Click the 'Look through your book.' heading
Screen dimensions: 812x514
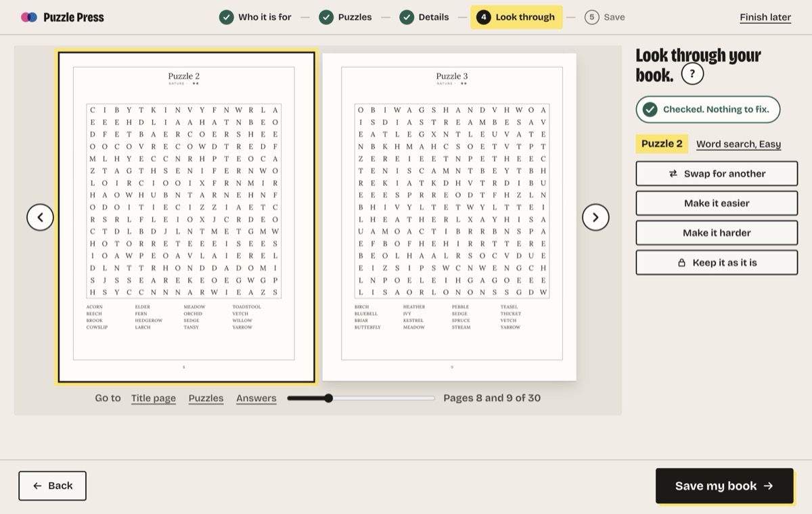click(698, 65)
